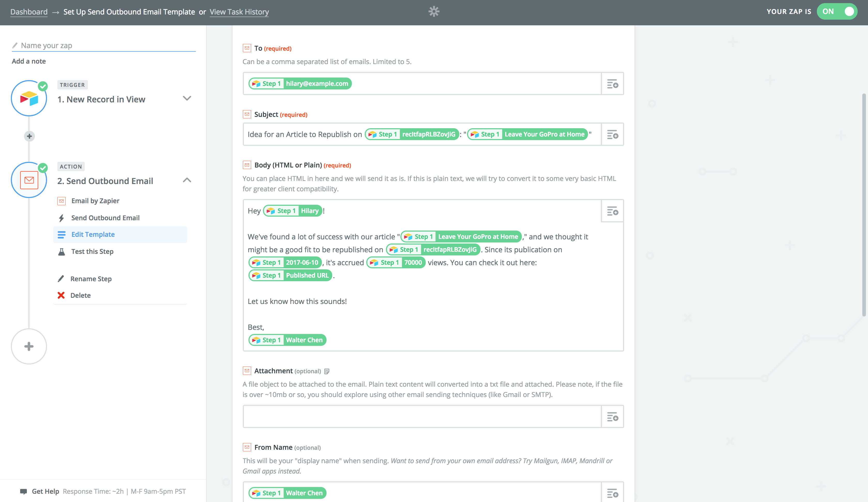Select Send Outbound Email menu item
This screenshot has height=502, width=868.
105,218
